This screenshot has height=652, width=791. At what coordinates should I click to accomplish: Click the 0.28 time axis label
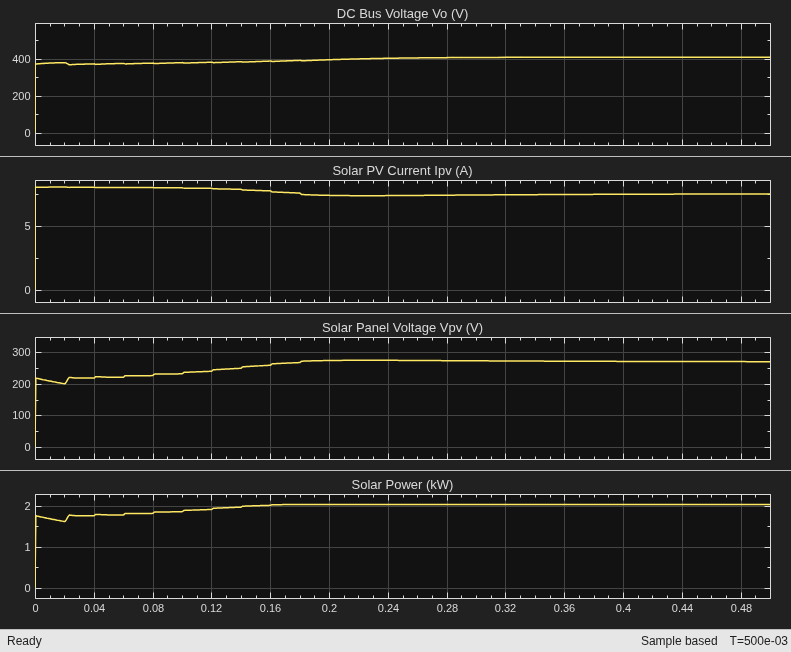pos(447,608)
